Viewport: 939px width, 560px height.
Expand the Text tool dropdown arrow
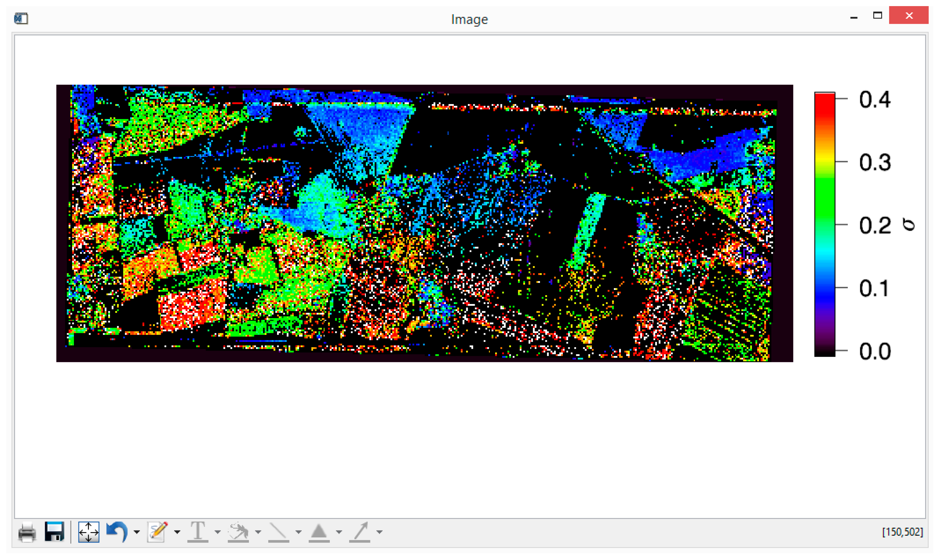[x=218, y=532]
